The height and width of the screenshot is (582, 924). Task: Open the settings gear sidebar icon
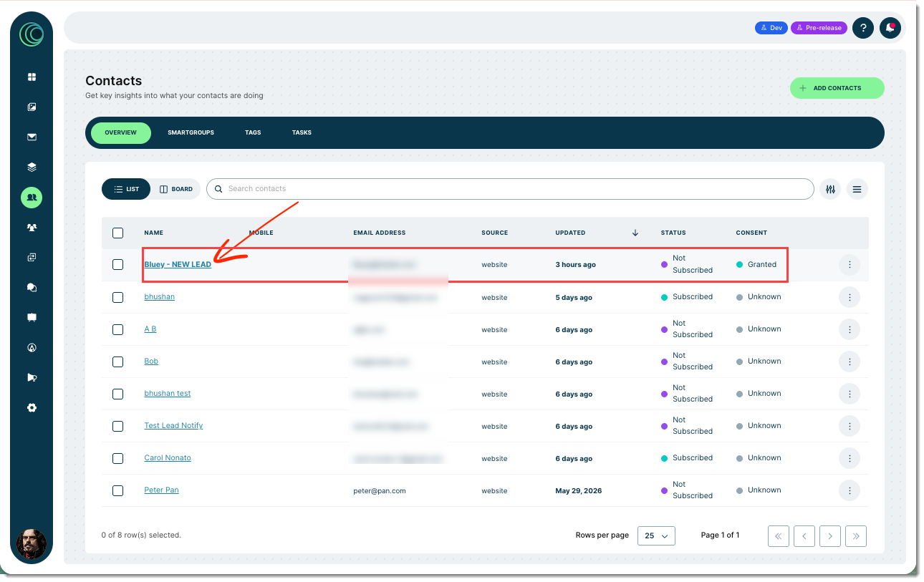coord(32,408)
